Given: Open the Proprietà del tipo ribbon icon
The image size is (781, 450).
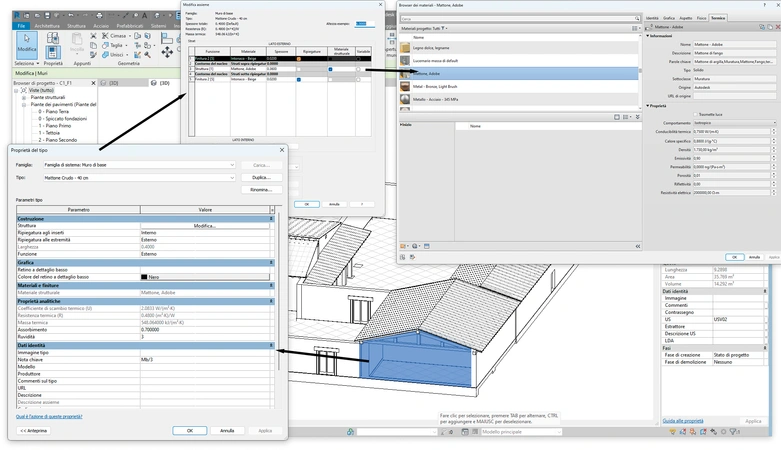Looking at the screenshot, I should (52, 38).
